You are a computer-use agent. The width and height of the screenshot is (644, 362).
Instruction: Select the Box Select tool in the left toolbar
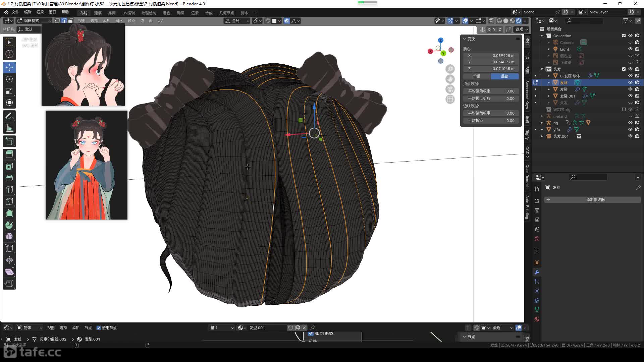click(x=9, y=42)
